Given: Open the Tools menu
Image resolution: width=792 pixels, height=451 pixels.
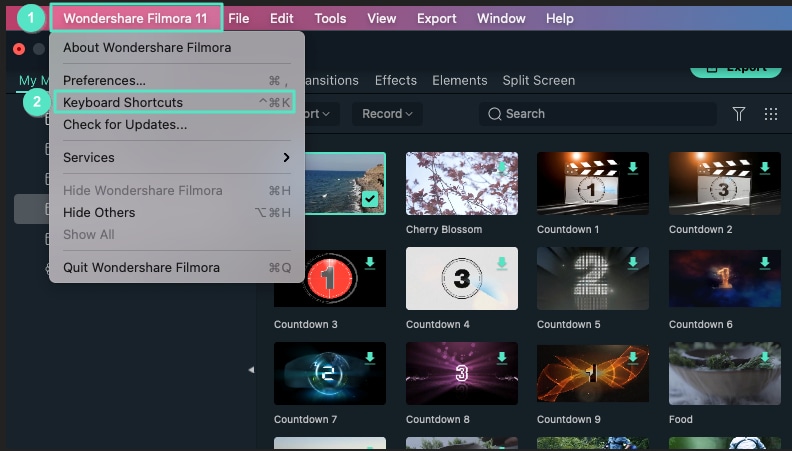Looking at the screenshot, I should click(x=330, y=19).
